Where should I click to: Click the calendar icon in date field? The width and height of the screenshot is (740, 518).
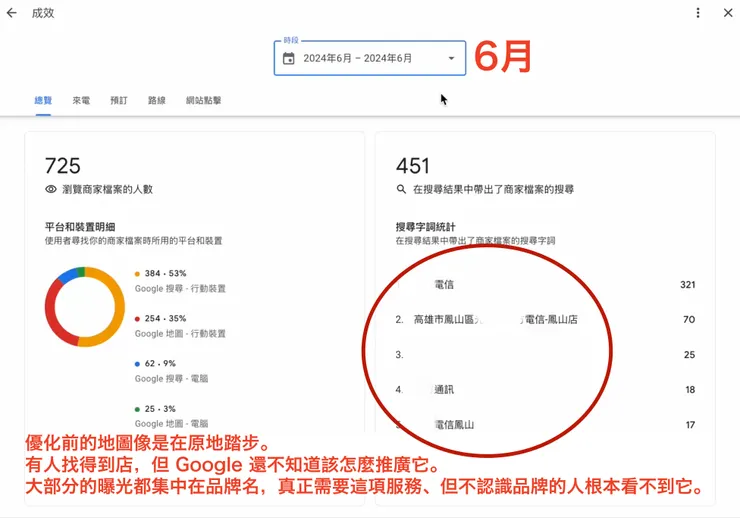pyautogui.click(x=288, y=58)
